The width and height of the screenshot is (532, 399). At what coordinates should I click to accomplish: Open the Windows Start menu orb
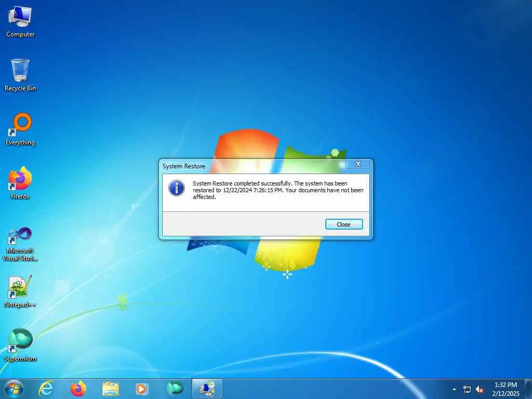click(14, 389)
